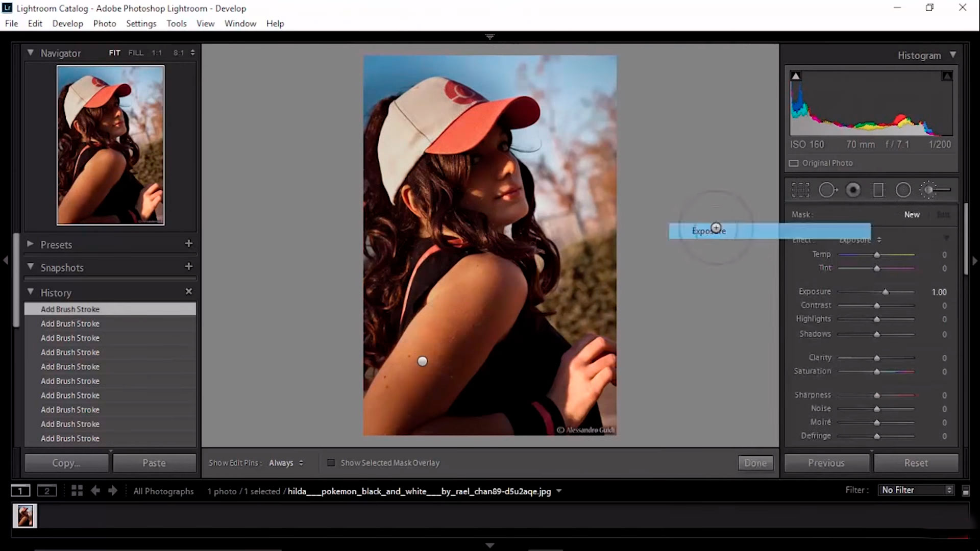
Task: Collapse the Navigator panel
Action: click(31, 53)
